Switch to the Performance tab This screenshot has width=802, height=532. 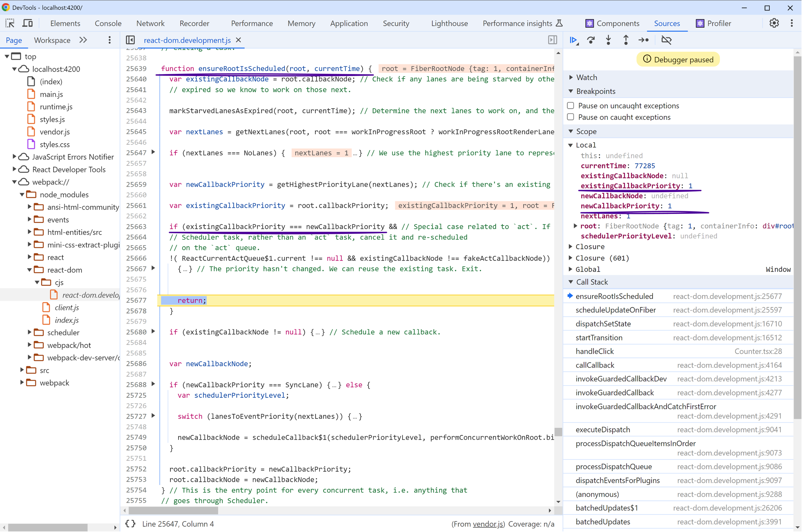[x=252, y=23]
